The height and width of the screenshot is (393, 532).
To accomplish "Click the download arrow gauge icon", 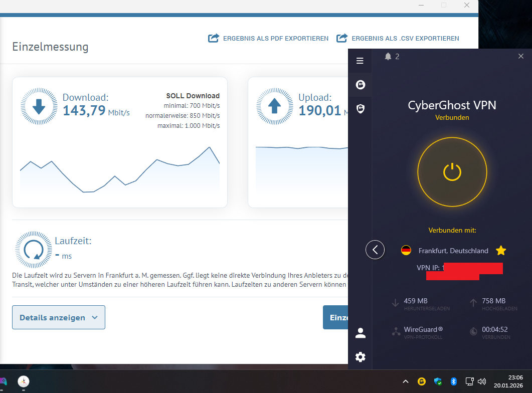I will [39, 106].
